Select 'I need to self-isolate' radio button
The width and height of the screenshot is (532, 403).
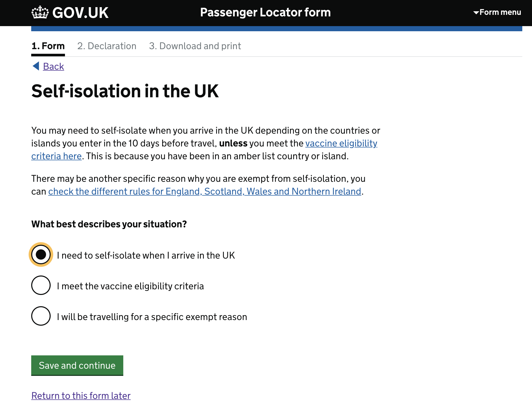tap(41, 254)
